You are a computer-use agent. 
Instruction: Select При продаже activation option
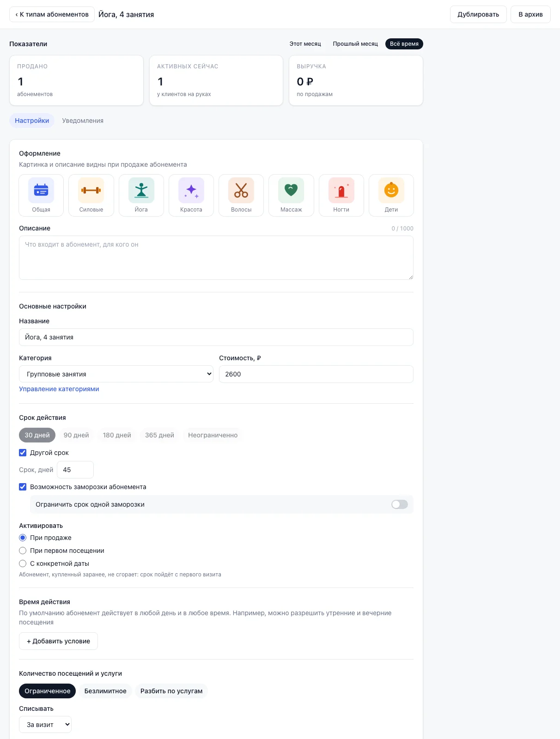pyautogui.click(x=23, y=538)
